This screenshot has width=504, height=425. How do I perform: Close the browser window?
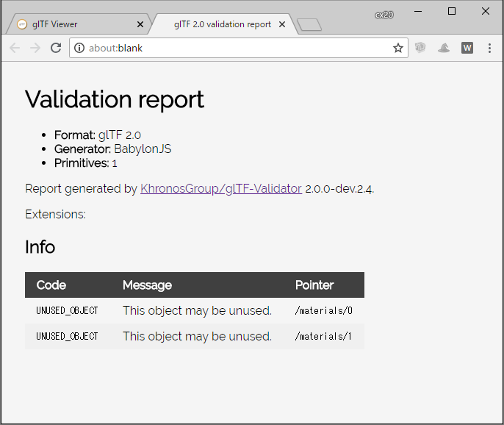(486, 11)
